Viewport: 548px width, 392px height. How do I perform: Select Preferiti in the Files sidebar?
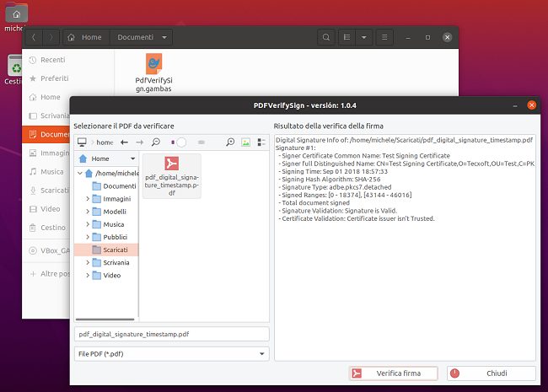coord(68,78)
